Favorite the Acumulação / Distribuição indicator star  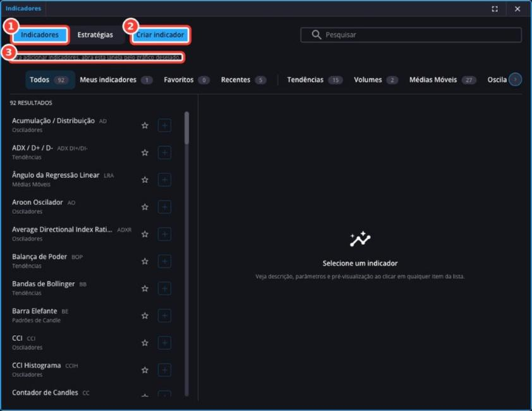[x=145, y=125]
